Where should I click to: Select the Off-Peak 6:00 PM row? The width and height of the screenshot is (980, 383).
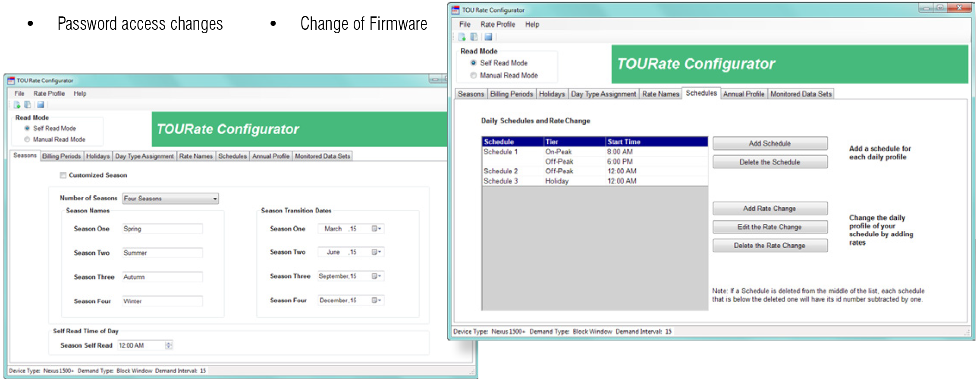[x=595, y=161]
